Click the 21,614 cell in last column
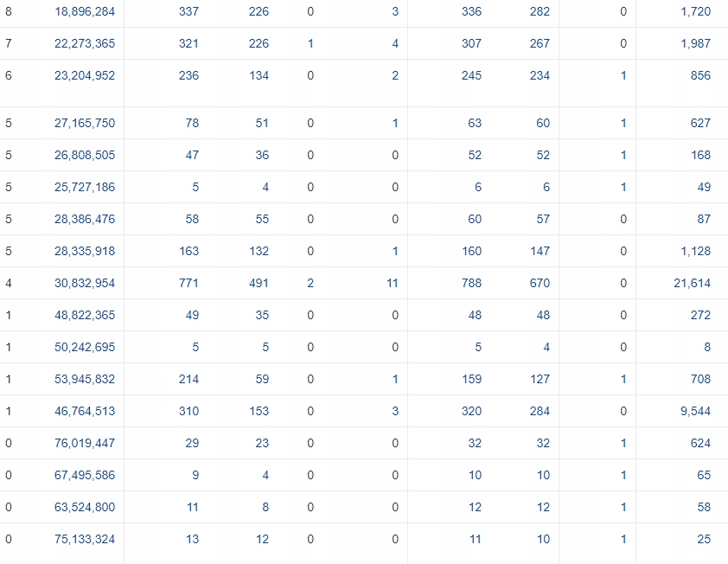 click(x=692, y=283)
